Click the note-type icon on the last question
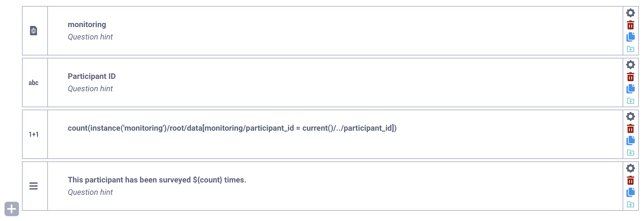Image resolution: width=644 pixels, height=221 pixels. pos(33,186)
